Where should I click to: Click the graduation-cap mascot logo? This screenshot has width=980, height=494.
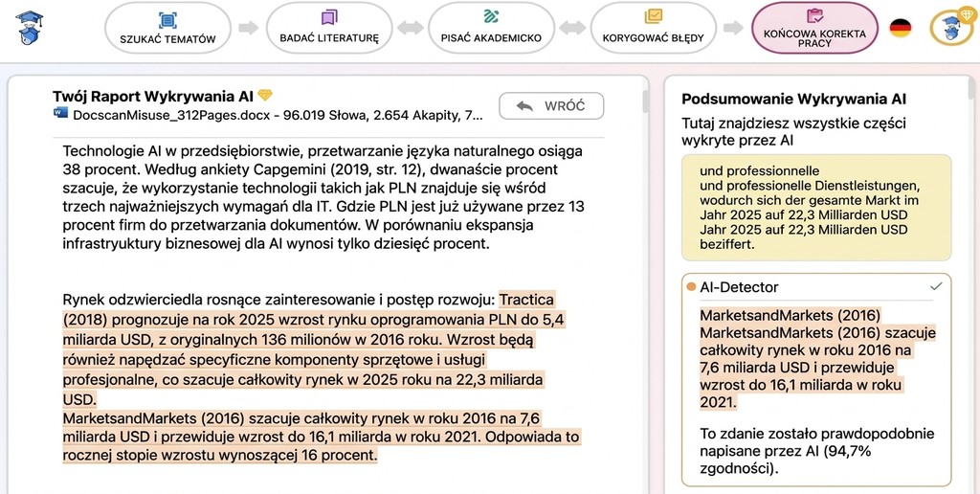click(30, 28)
